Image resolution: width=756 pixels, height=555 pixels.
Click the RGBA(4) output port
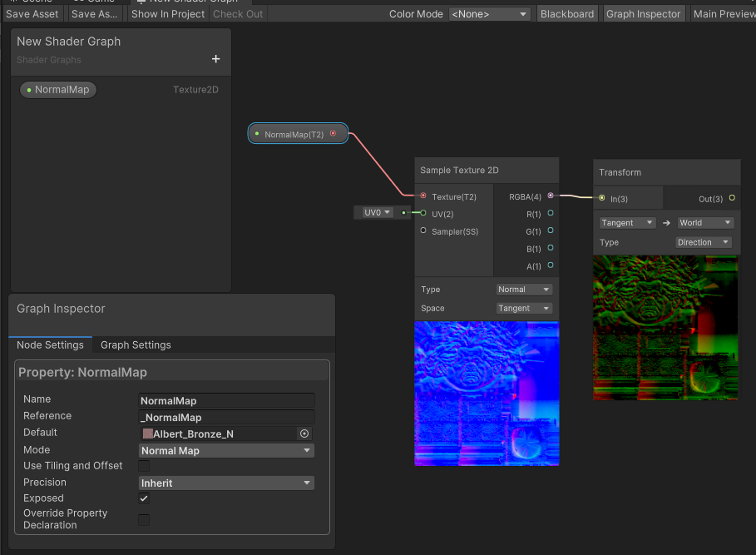(x=550, y=196)
